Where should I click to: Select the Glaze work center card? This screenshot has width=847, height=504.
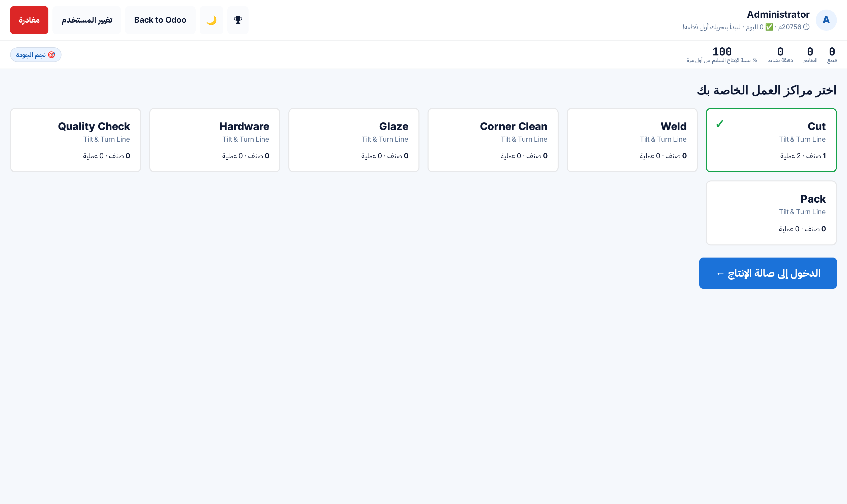[x=354, y=140]
